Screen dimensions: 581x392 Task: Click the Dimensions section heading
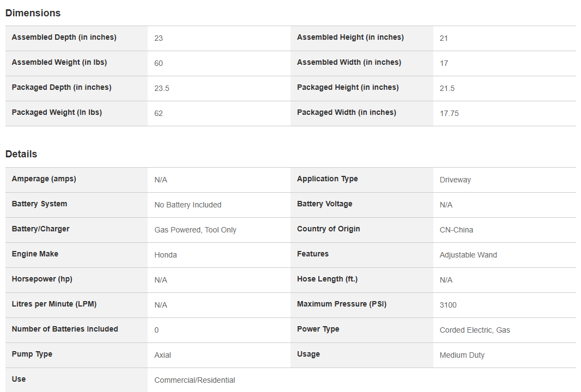pyautogui.click(x=33, y=13)
